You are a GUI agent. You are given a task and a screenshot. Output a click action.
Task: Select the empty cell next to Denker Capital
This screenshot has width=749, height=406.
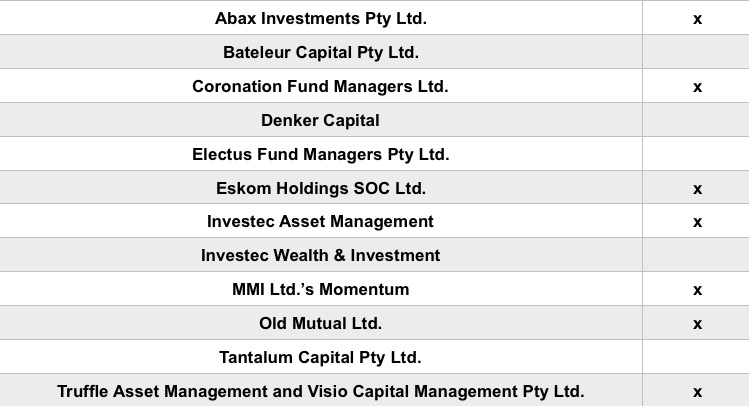[x=697, y=120]
